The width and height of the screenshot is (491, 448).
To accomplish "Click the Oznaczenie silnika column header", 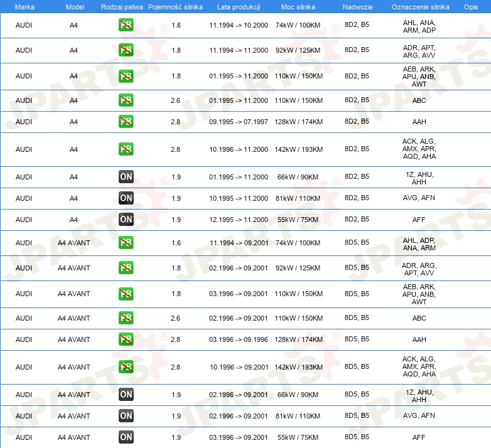I will click(x=421, y=7).
